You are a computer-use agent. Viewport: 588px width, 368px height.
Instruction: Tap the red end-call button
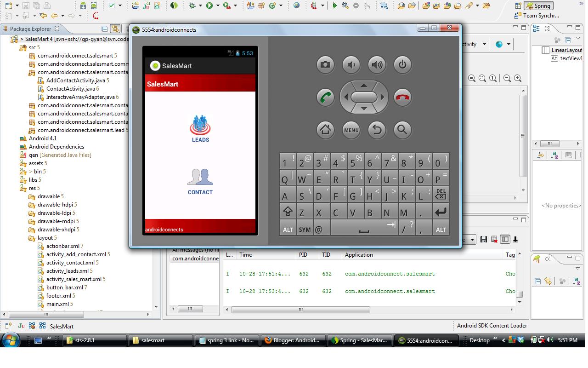tap(402, 98)
